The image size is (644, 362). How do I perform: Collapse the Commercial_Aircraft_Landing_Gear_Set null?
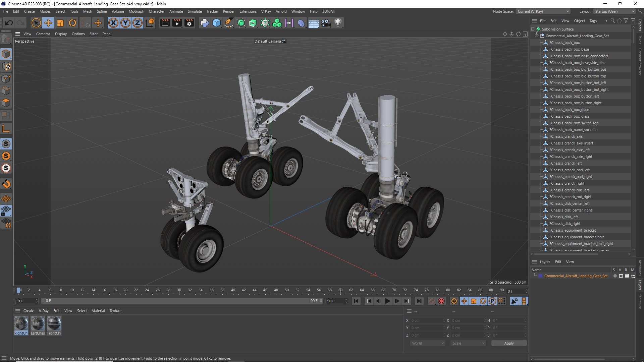(537, 36)
